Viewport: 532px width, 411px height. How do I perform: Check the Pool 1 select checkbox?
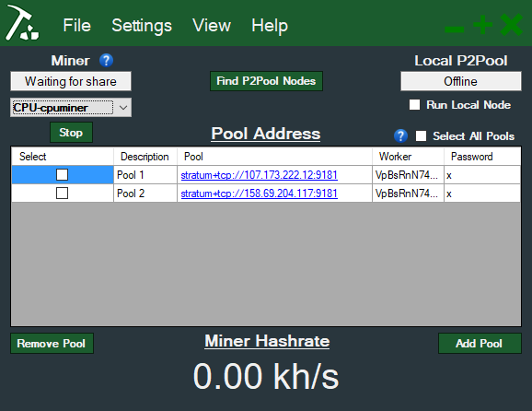[x=62, y=175]
